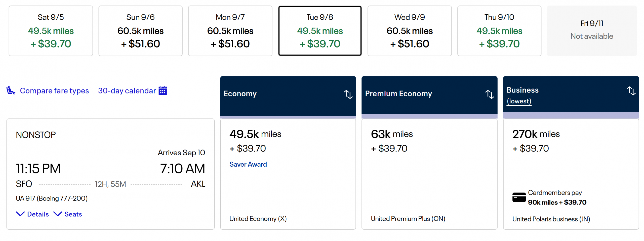Expand the Seats chevron

(x=58, y=214)
